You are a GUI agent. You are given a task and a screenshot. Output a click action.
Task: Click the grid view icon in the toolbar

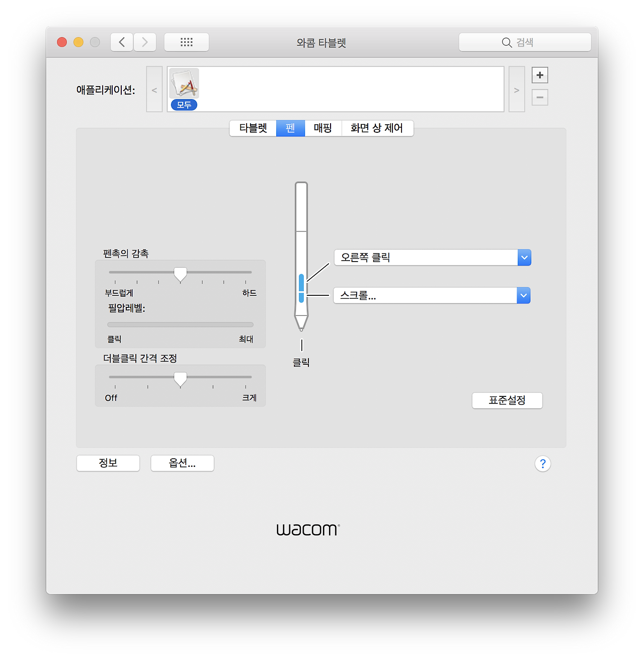pos(186,42)
